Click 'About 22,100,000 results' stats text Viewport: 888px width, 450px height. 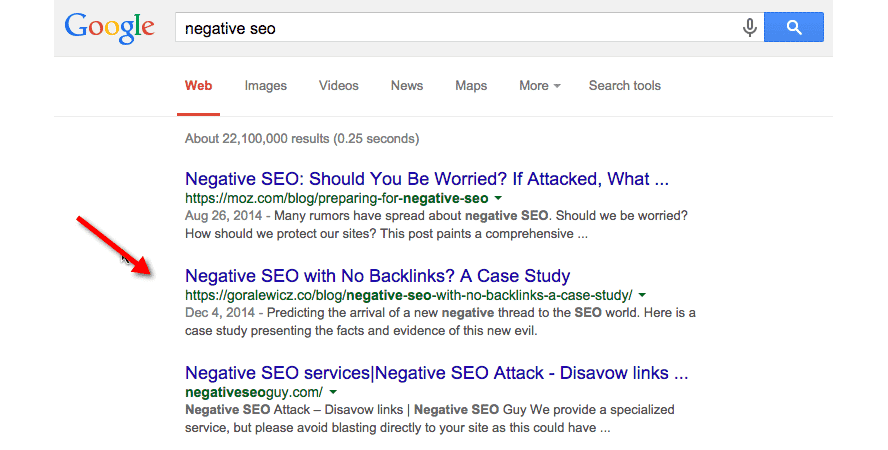(x=302, y=139)
